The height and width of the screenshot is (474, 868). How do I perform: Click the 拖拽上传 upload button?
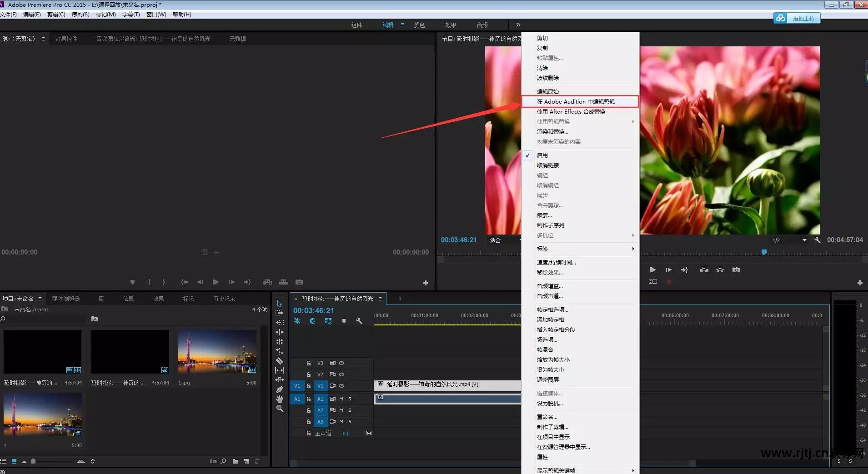click(x=797, y=18)
